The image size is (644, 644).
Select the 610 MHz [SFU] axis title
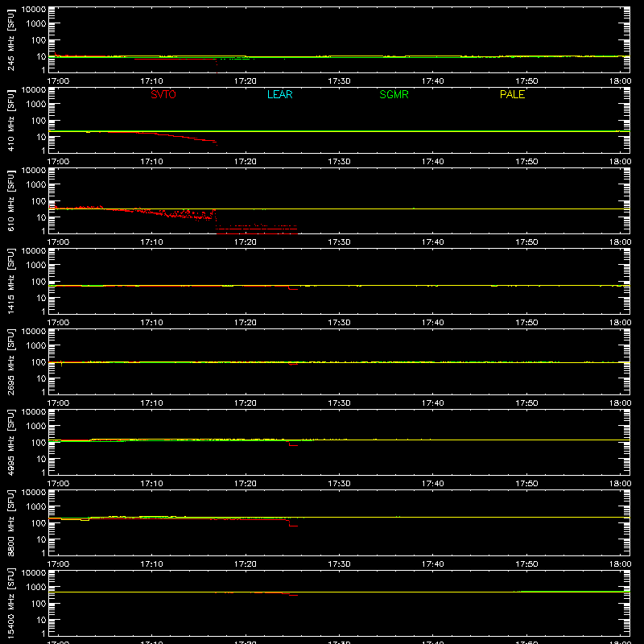tap(10, 200)
